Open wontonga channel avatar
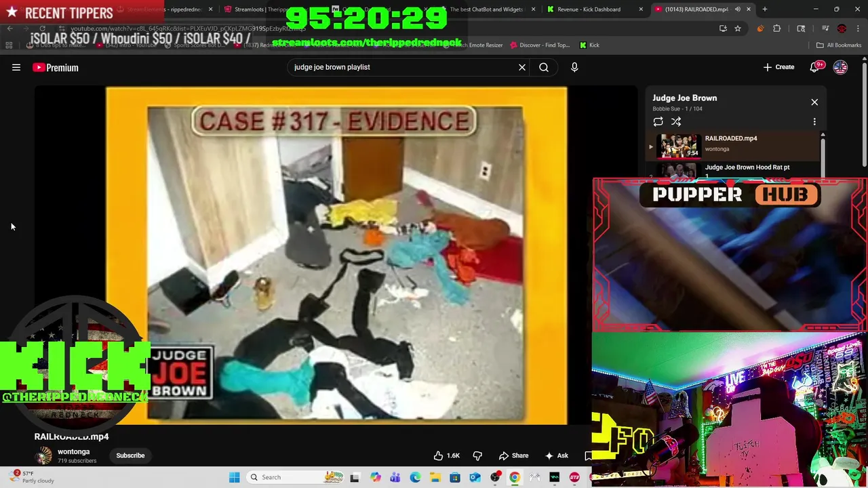This screenshot has height=488, width=868. pyautogui.click(x=43, y=455)
